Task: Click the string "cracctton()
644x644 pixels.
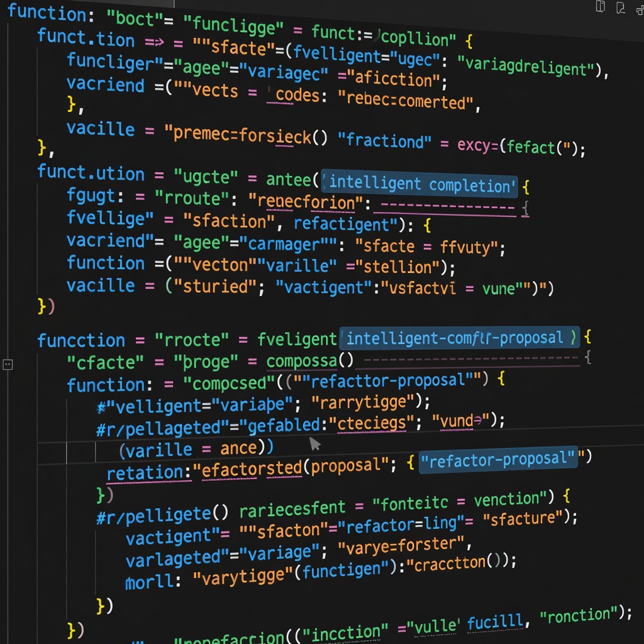Action: 455,563
